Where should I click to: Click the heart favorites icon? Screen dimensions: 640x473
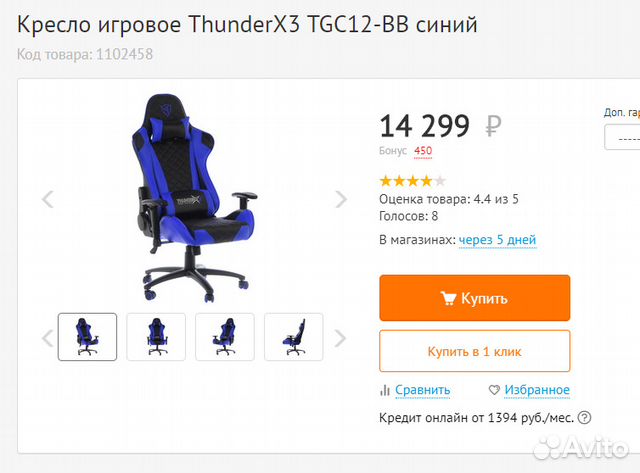pos(494,390)
